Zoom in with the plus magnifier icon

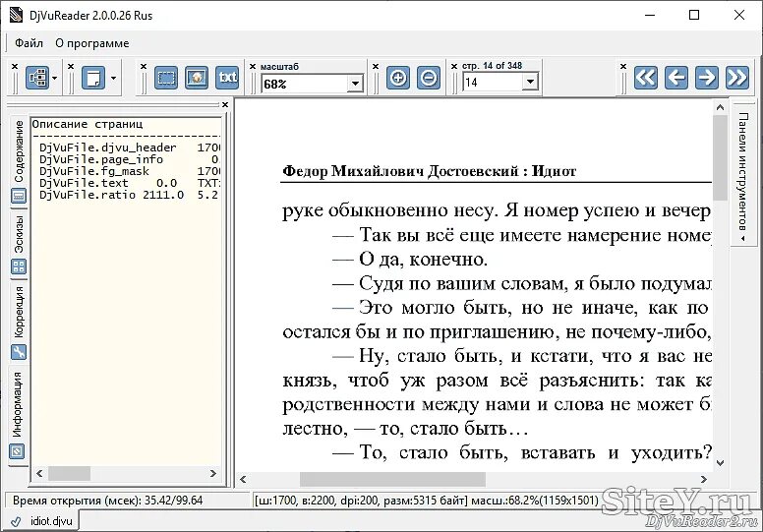point(398,78)
